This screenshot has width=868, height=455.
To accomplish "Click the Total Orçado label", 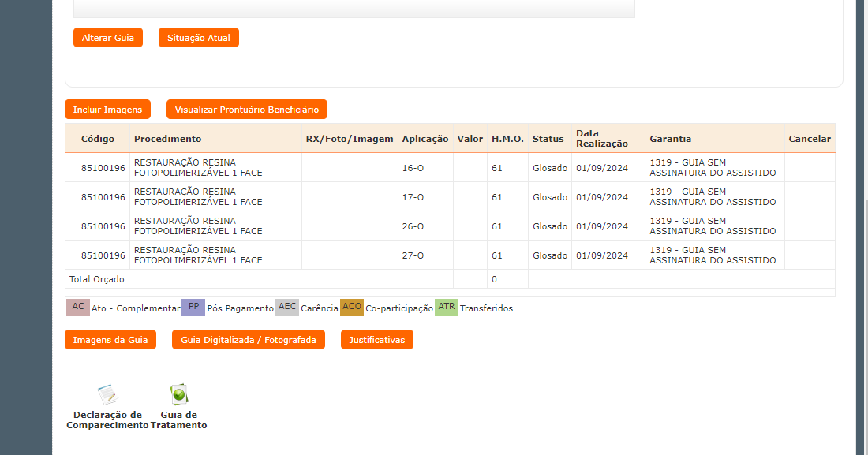I will click(x=96, y=279).
